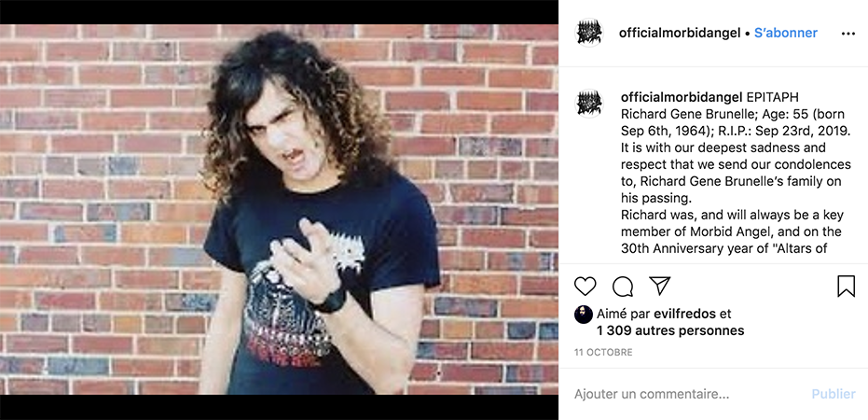Click the EPITAPH caption text
Image resolution: width=868 pixels, height=420 pixels.
coord(772,97)
